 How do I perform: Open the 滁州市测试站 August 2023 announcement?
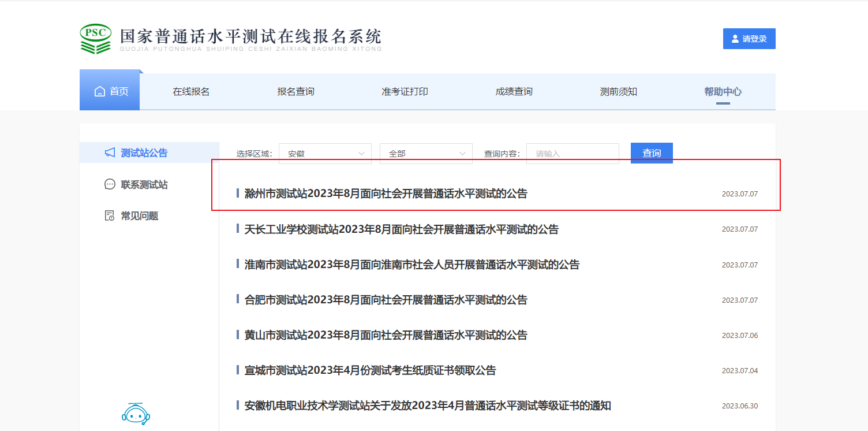(386, 194)
